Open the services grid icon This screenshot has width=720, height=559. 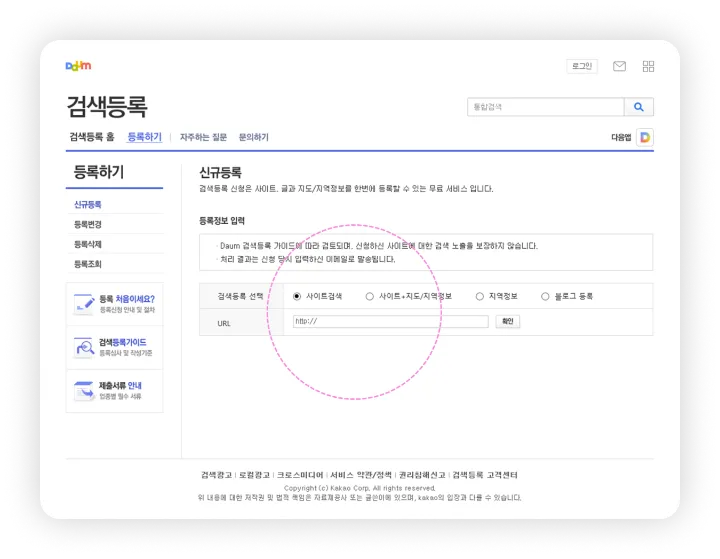pos(648,66)
